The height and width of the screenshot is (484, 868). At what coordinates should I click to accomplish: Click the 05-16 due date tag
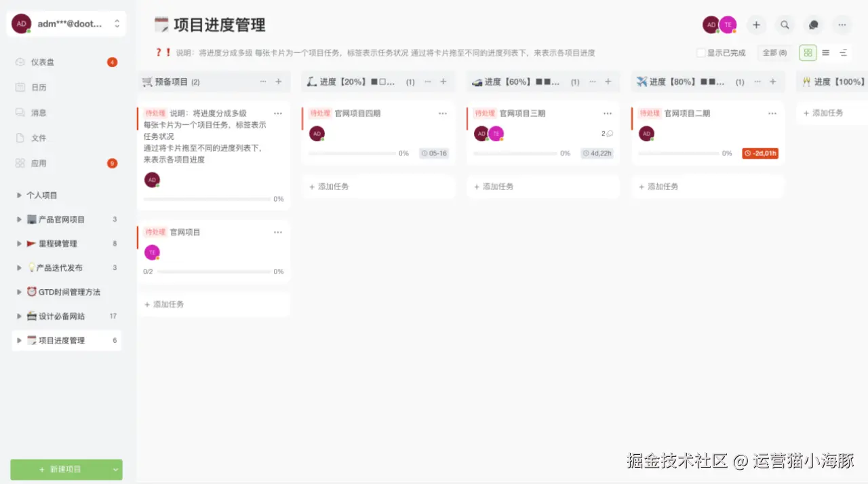click(x=434, y=153)
